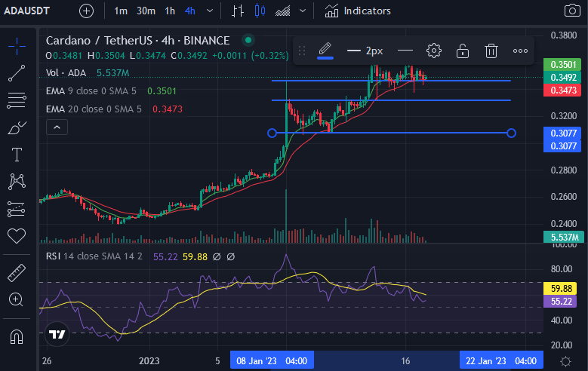Collapse the indicator legend with chevron
Viewport: 588px width, 371px height.
tap(57, 127)
